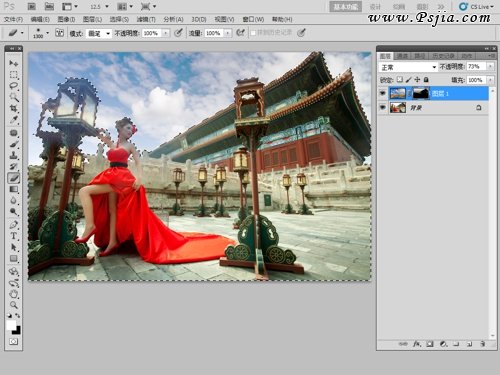Switch to the 历史记录 (History) tab
This screenshot has height=375, width=500.
(443, 56)
